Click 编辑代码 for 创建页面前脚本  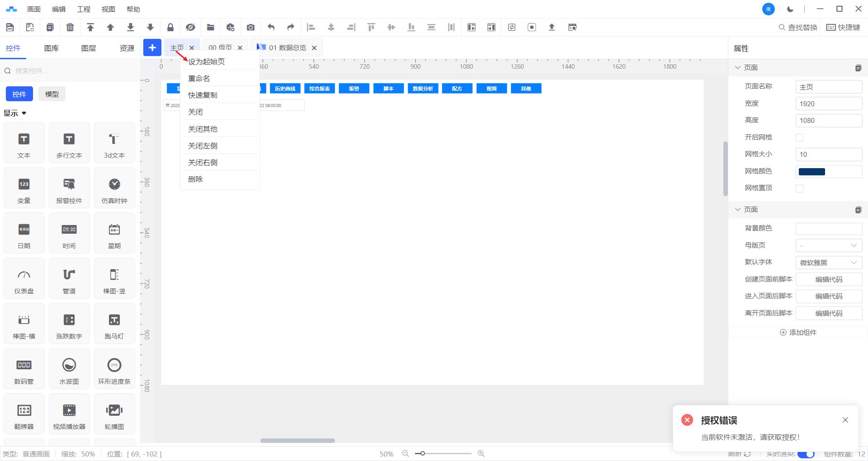coord(829,279)
